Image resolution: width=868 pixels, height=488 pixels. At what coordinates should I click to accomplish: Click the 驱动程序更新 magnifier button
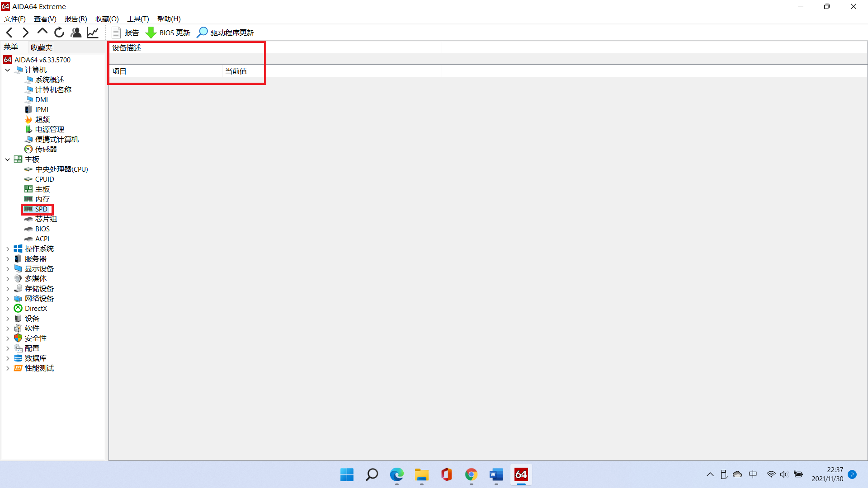click(226, 33)
